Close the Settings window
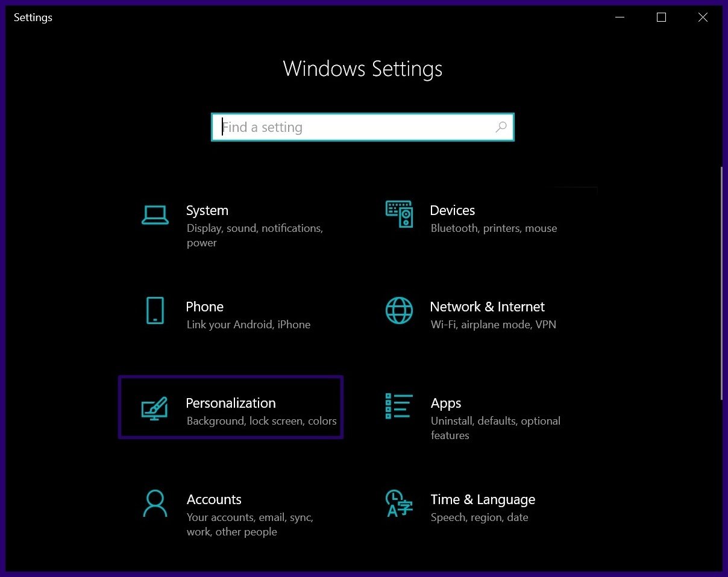Image resolution: width=728 pixels, height=577 pixels. point(703,17)
